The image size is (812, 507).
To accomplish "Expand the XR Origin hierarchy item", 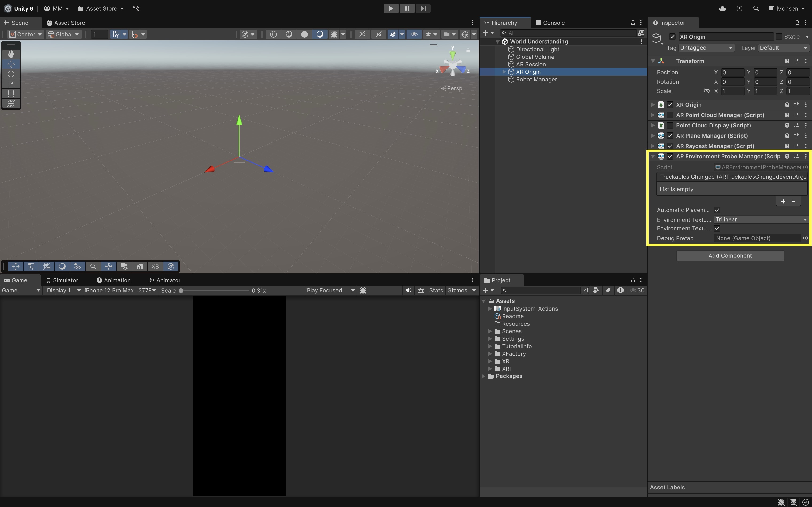I will point(504,72).
